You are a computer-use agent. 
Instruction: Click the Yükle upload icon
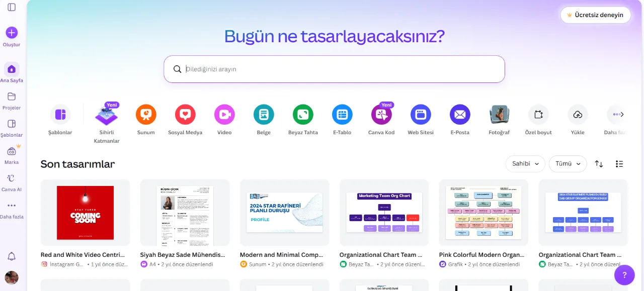pos(578,115)
